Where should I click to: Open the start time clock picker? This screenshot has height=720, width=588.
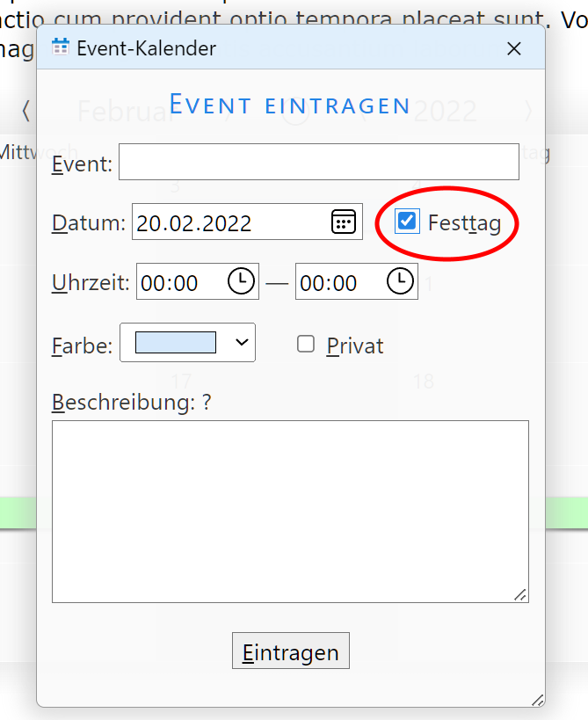[x=241, y=282]
